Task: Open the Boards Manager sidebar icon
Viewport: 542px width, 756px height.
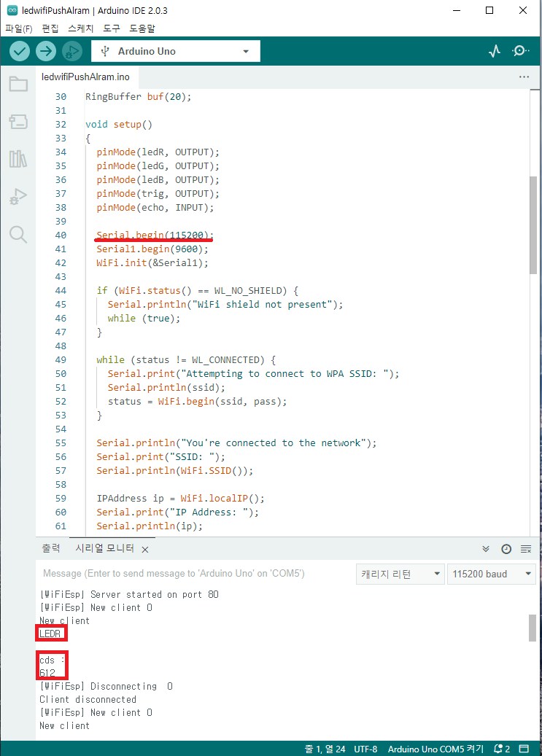Action: tap(18, 121)
